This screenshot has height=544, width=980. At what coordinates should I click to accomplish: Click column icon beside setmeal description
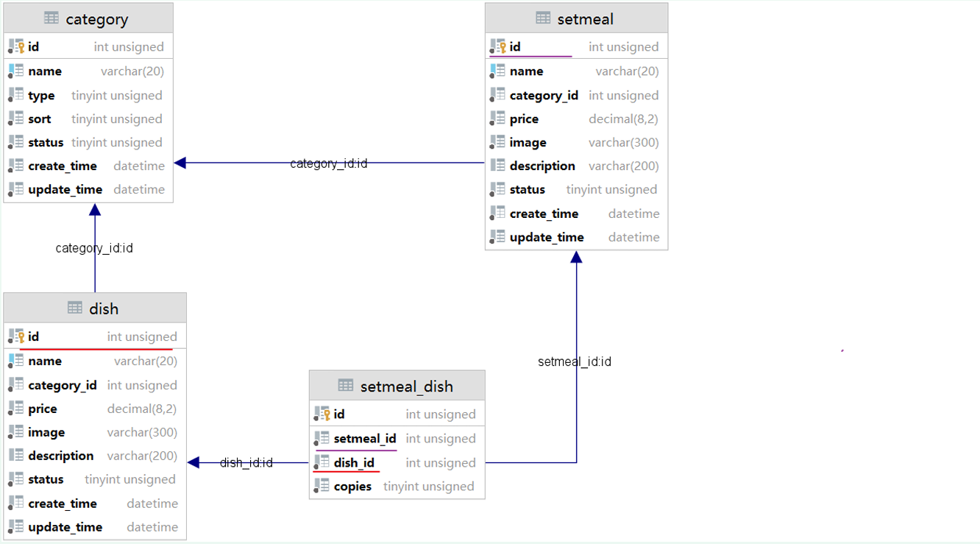[497, 166]
